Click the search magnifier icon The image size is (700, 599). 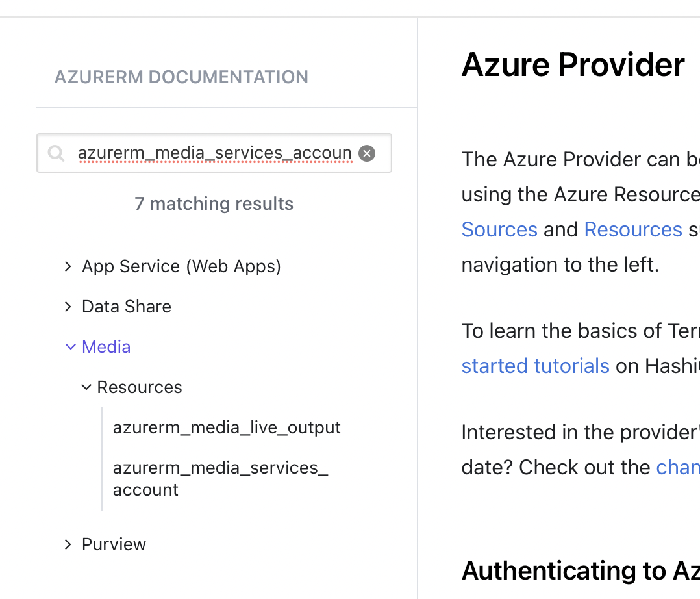pyautogui.click(x=56, y=153)
